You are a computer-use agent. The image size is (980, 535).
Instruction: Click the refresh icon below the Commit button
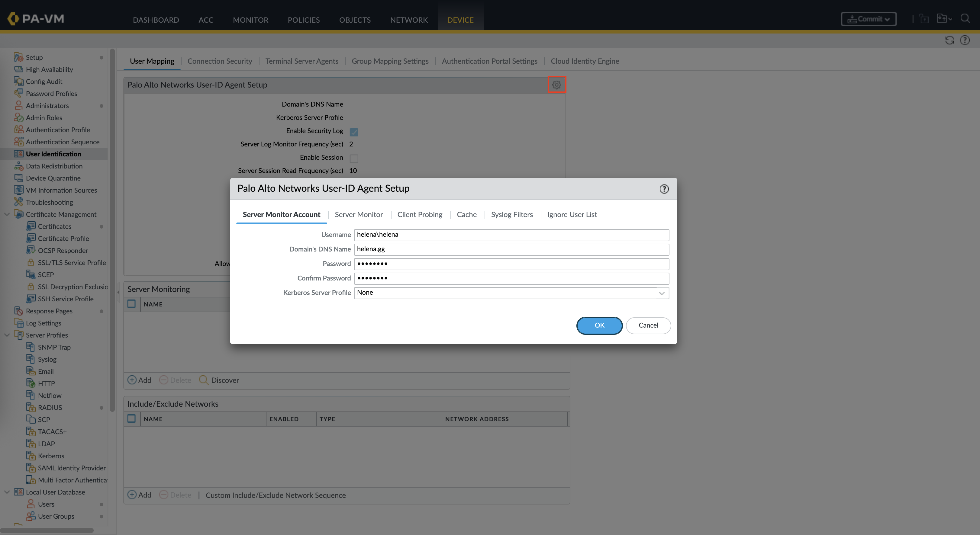point(949,40)
